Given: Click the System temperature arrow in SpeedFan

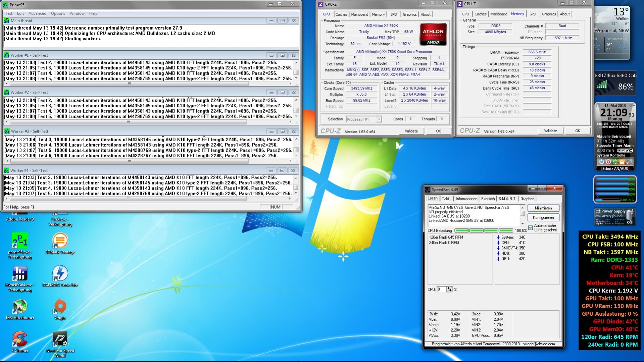Looking at the screenshot, I should pyautogui.click(x=498, y=237).
